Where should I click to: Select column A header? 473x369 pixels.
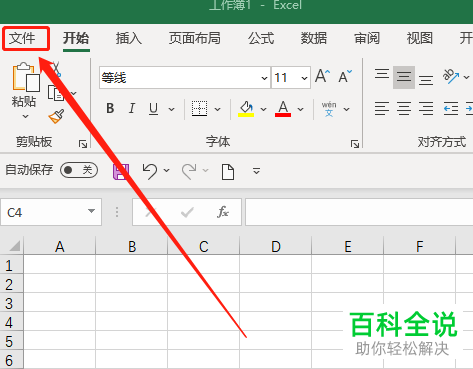tap(60, 246)
